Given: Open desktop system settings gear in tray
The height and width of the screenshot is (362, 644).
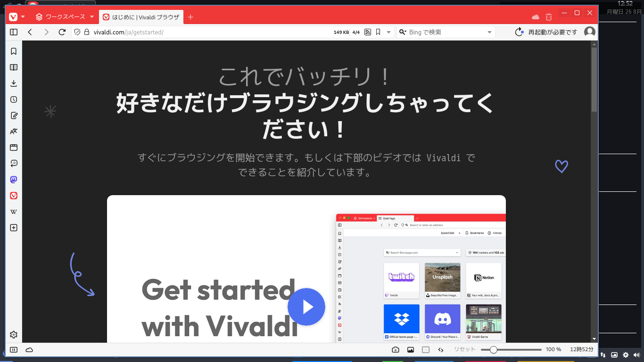Looking at the screenshot, I should [626, 355].
